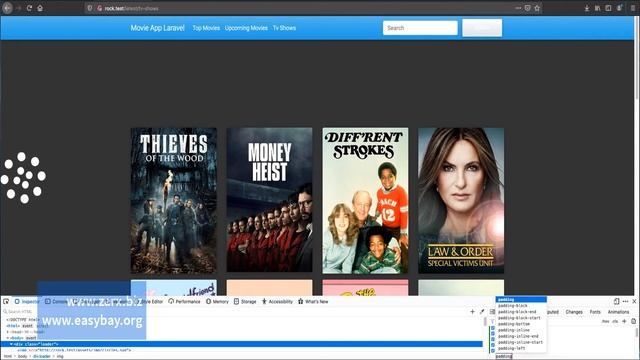Viewport: 640px width, 360px height.
Task: Choose padding-block-end from autocomplete list
Action: (521, 312)
